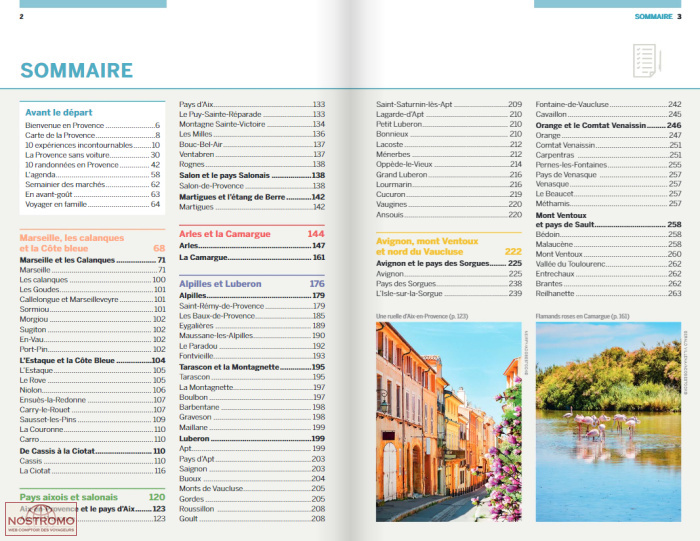
Task: Click 'L'Isle-sur-la-Sorgue' entry
Action: (449, 293)
